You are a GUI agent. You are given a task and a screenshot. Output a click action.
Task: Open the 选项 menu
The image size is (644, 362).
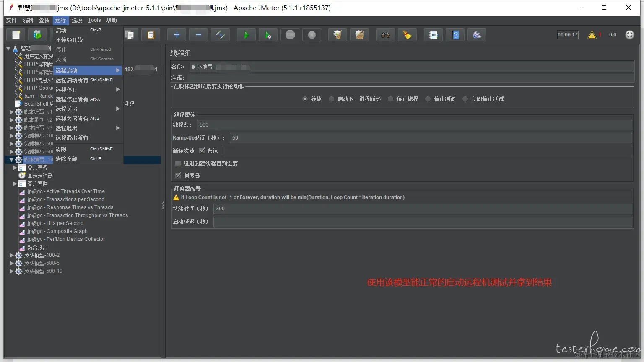[x=77, y=20]
